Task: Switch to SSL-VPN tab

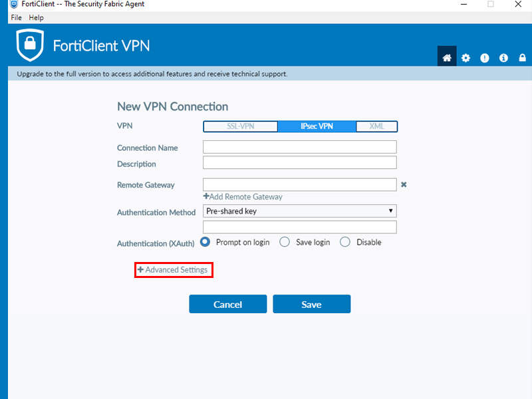Action: click(241, 126)
